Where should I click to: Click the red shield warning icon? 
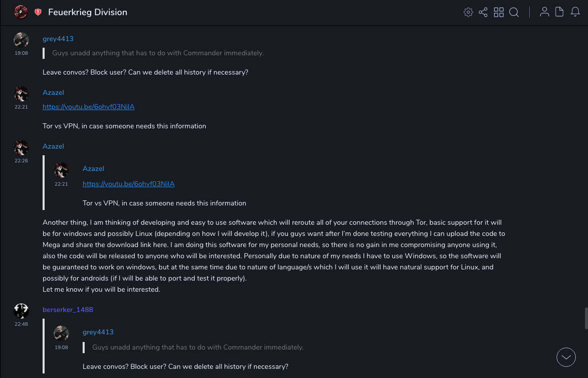tap(38, 12)
